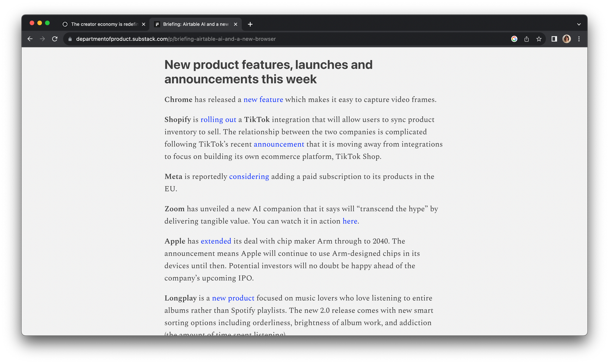
Task: Open a new tab with plus button
Action: pos(250,24)
